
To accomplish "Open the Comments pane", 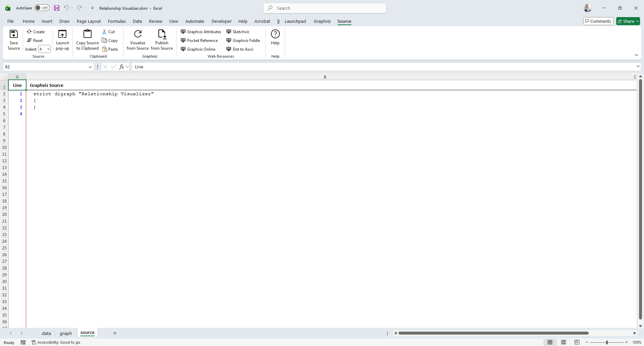I will coord(598,21).
